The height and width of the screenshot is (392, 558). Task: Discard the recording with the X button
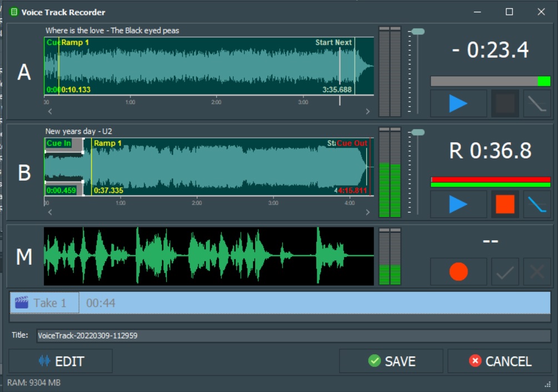[536, 272]
